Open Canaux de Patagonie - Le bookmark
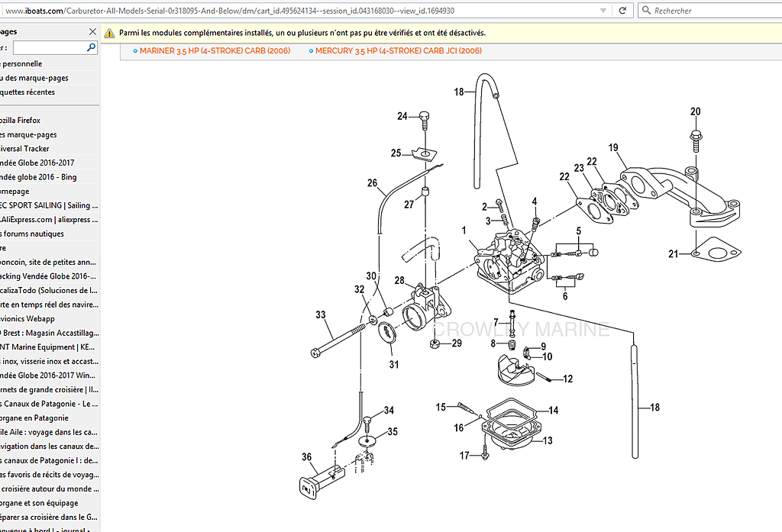The height and width of the screenshot is (532, 782). pyautogui.click(x=49, y=404)
